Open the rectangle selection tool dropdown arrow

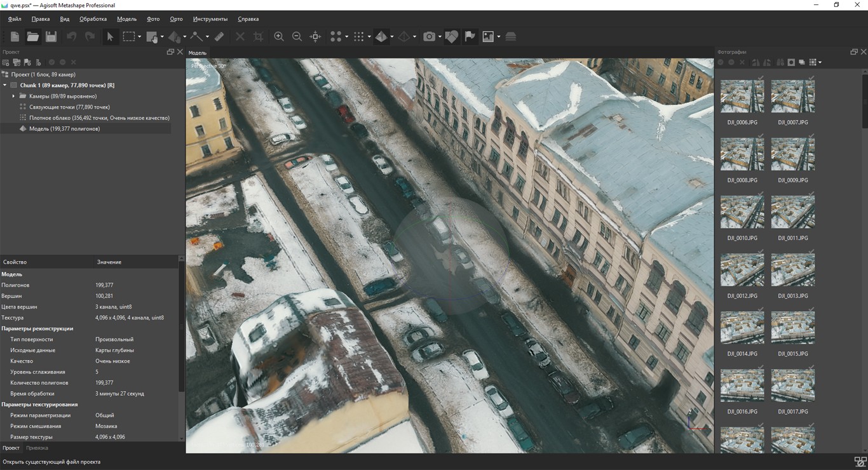click(x=139, y=37)
